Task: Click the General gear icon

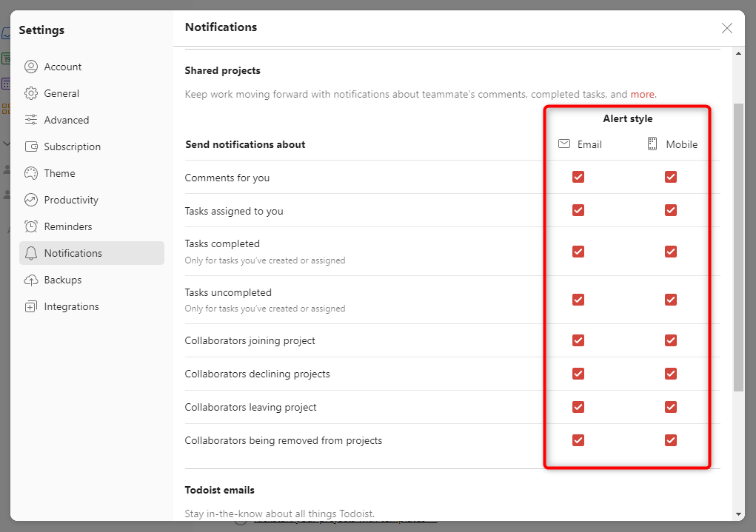Action: [31, 93]
